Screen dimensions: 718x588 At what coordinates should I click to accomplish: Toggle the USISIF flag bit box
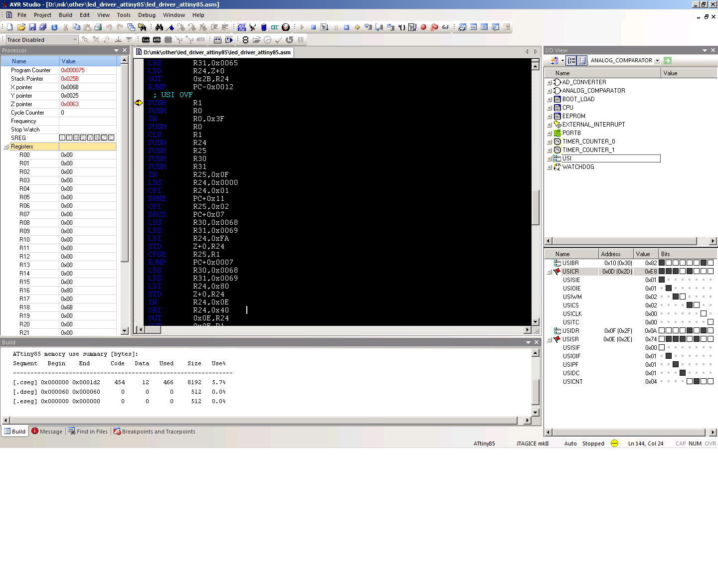click(662, 348)
